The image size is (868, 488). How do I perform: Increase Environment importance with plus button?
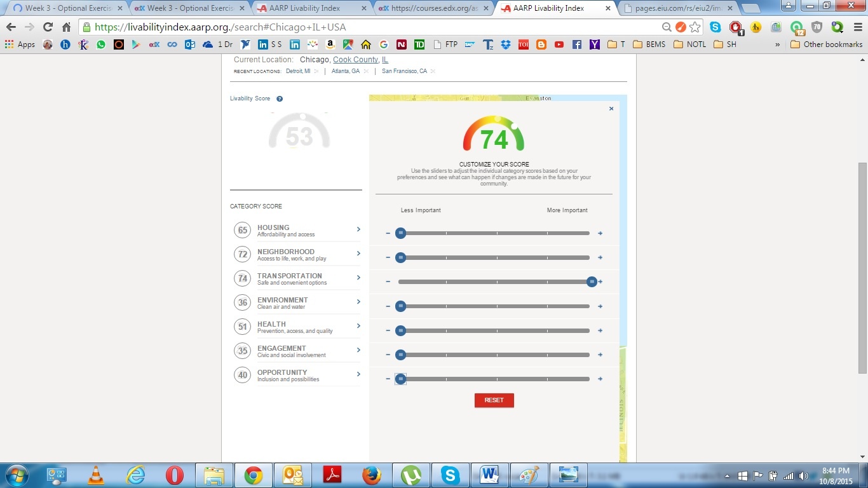coord(600,306)
